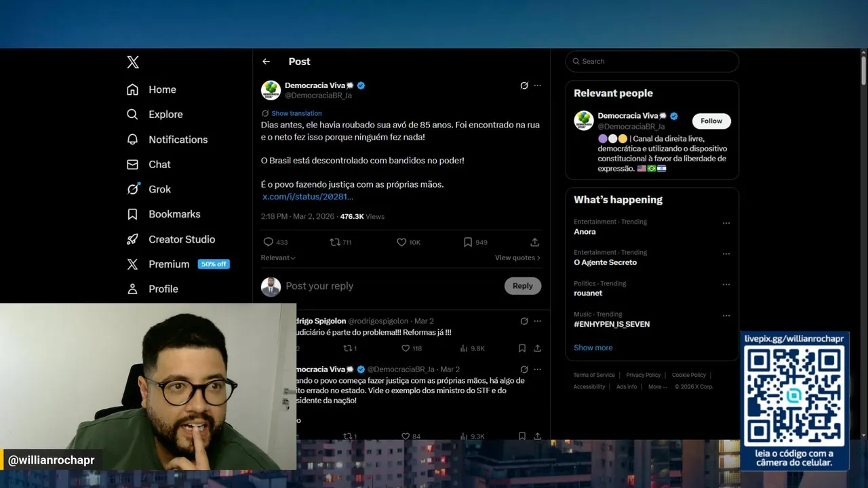This screenshot has height=488, width=868.
Task: Click @DemocraciaBR_Ja handle on main post
Action: tap(318, 96)
